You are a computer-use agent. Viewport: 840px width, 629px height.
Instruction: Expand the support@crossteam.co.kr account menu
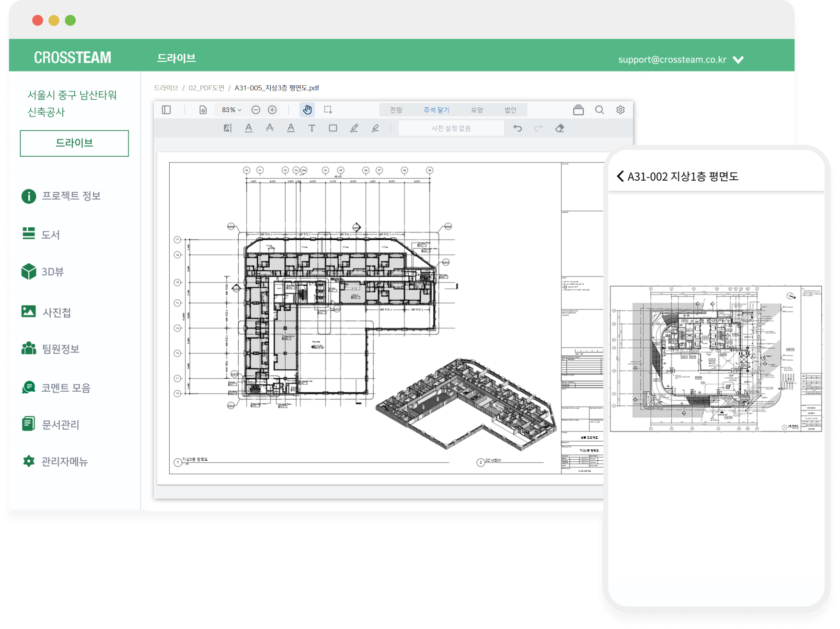680,59
